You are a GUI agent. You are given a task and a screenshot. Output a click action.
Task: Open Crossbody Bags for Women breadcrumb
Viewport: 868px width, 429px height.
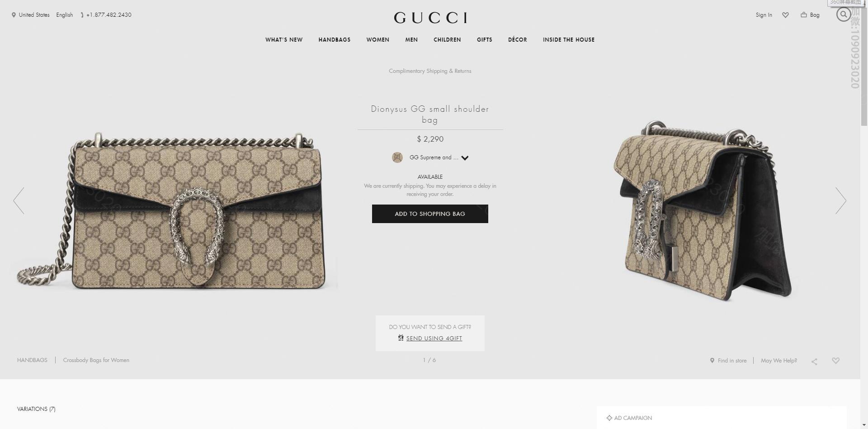tap(96, 360)
